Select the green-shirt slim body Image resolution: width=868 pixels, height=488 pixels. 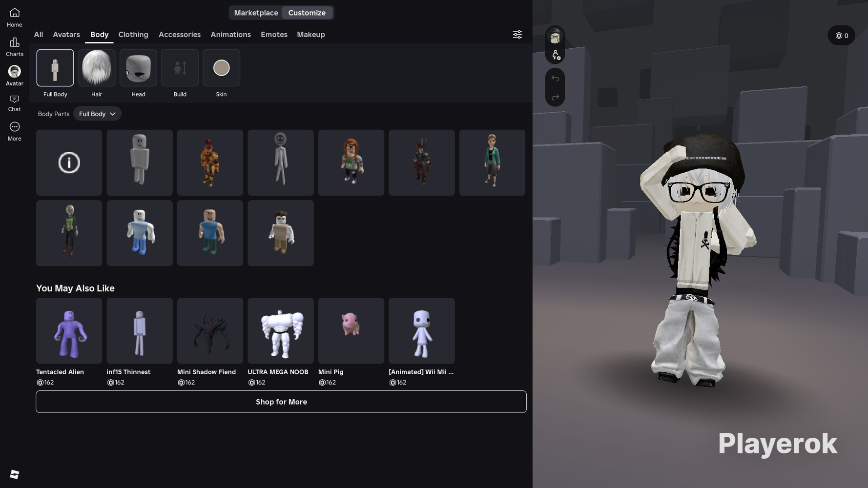pyautogui.click(x=69, y=233)
